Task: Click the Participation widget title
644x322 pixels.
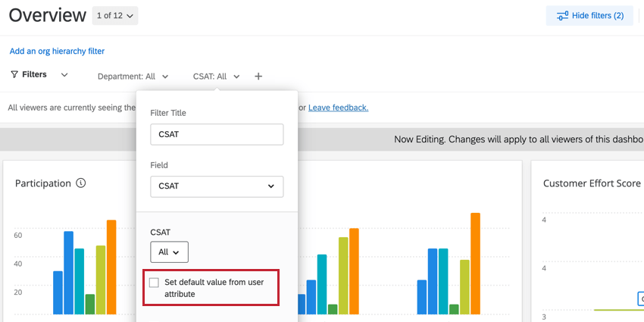Action: click(x=43, y=183)
